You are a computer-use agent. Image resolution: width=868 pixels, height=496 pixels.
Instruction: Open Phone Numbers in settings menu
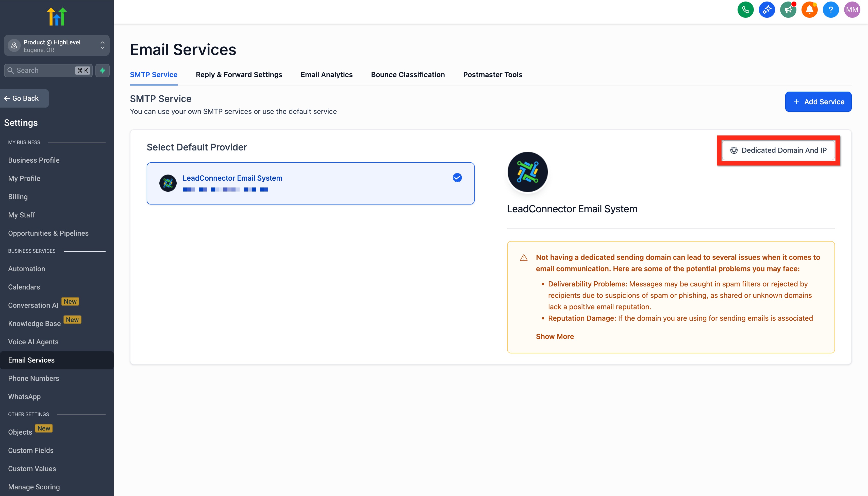click(x=34, y=378)
